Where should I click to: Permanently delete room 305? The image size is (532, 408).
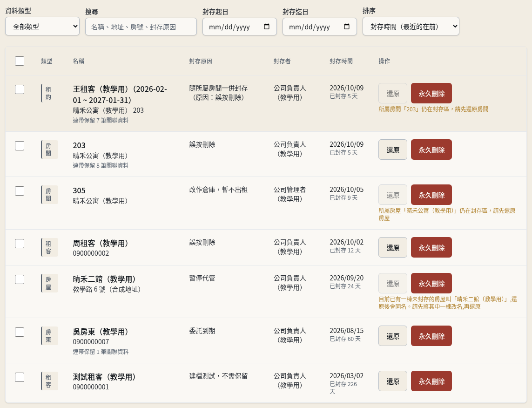click(x=431, y=195)
